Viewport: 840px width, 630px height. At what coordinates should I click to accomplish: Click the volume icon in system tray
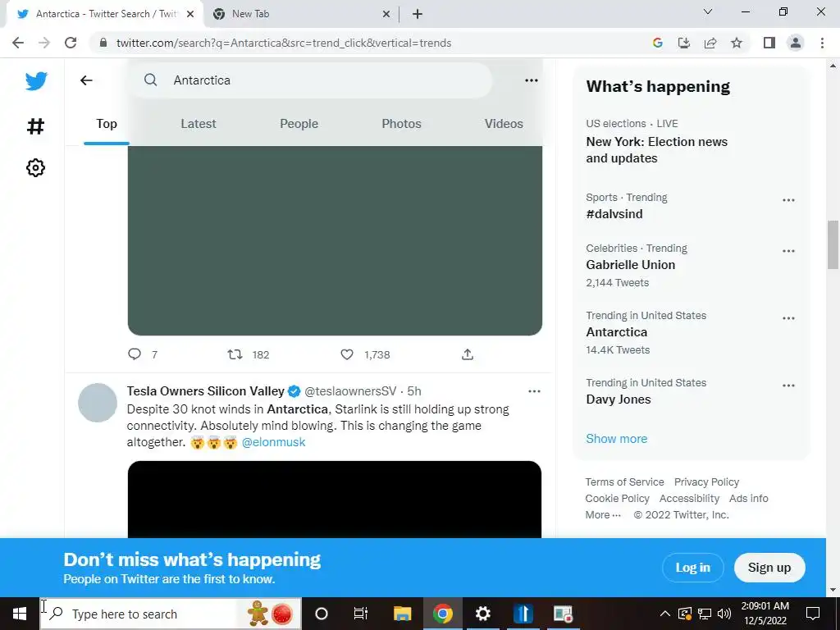(724, 614)
